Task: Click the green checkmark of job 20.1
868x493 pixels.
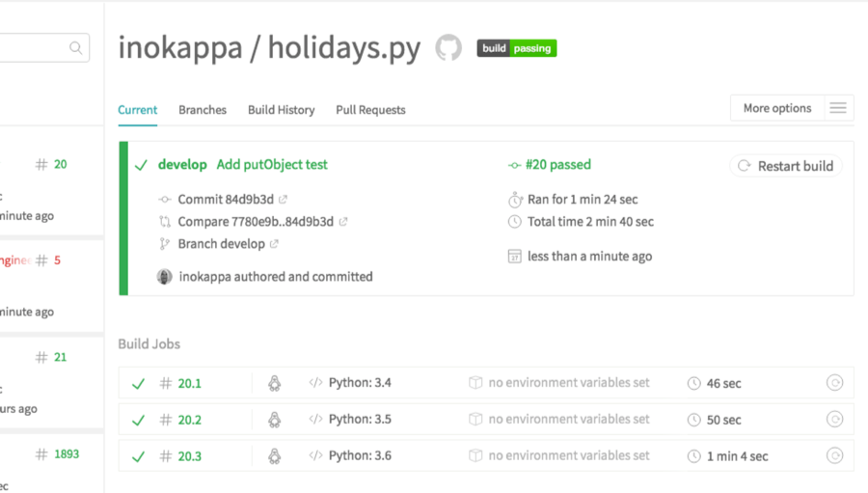Action: click(138, 383)
